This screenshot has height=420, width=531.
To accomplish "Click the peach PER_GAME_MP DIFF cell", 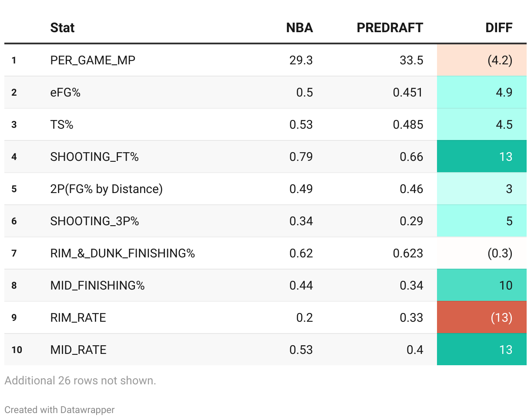I will tap(482, 60).
